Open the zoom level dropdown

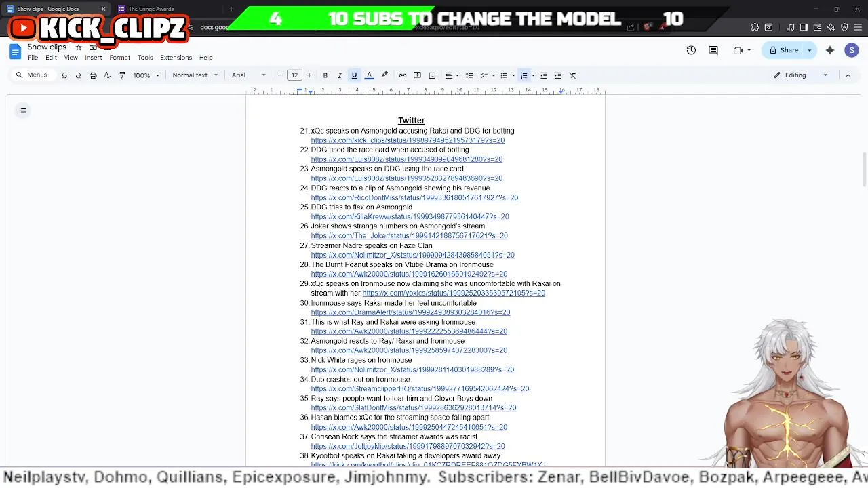pos(146,75)
